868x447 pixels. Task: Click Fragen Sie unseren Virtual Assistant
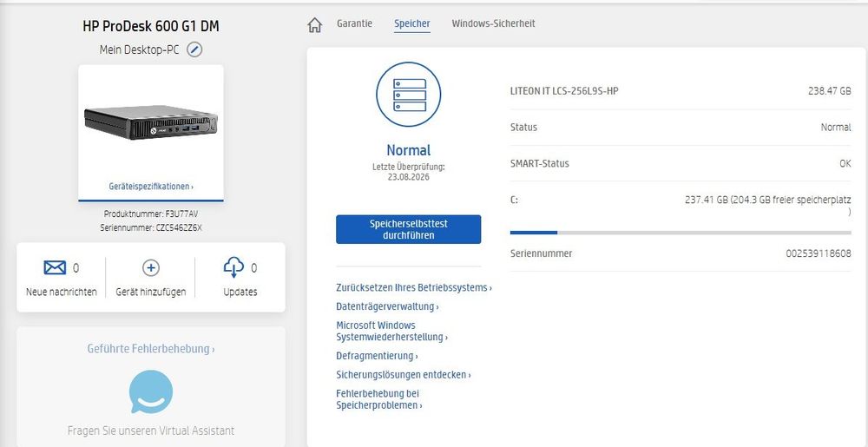150,431
